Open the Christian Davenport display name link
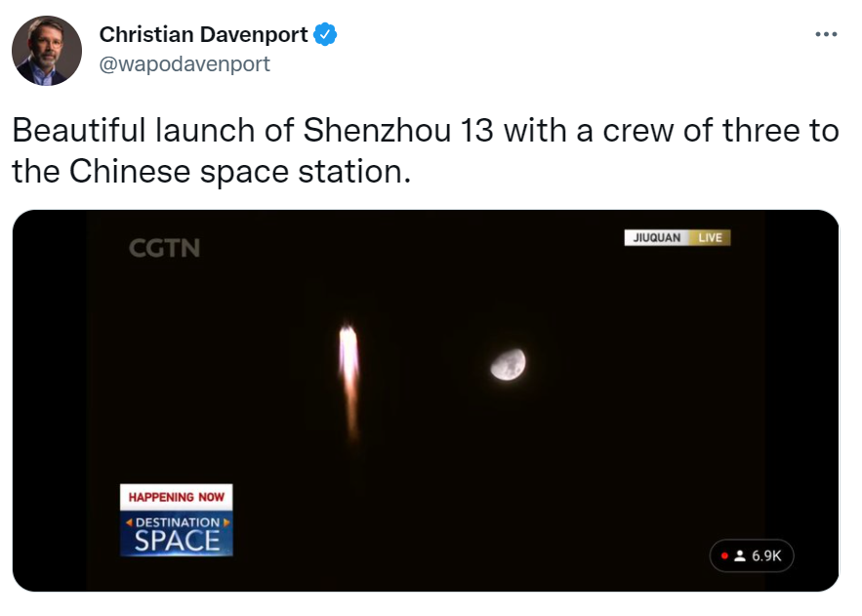Viewport: 862px width, 616px height. coord(203,35)
